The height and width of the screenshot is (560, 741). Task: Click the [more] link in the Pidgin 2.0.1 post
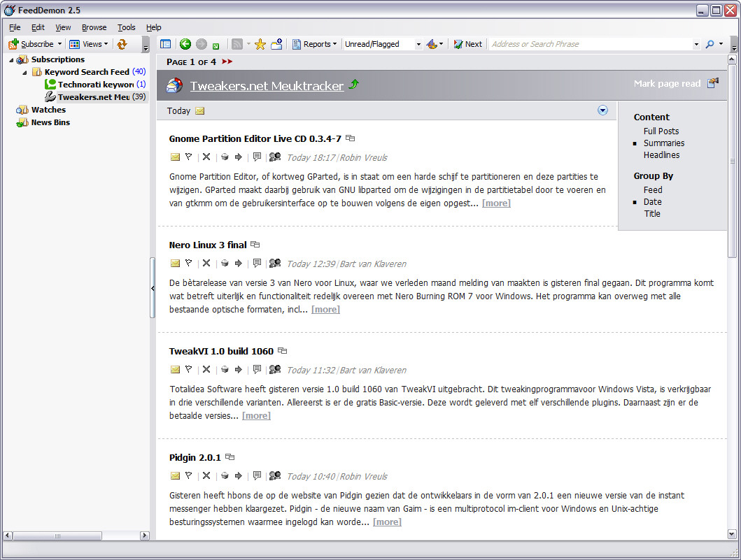click(387, 522)
